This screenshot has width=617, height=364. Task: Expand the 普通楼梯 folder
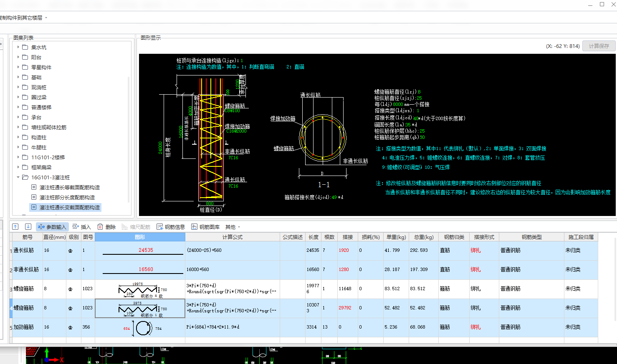click(18, 107)
